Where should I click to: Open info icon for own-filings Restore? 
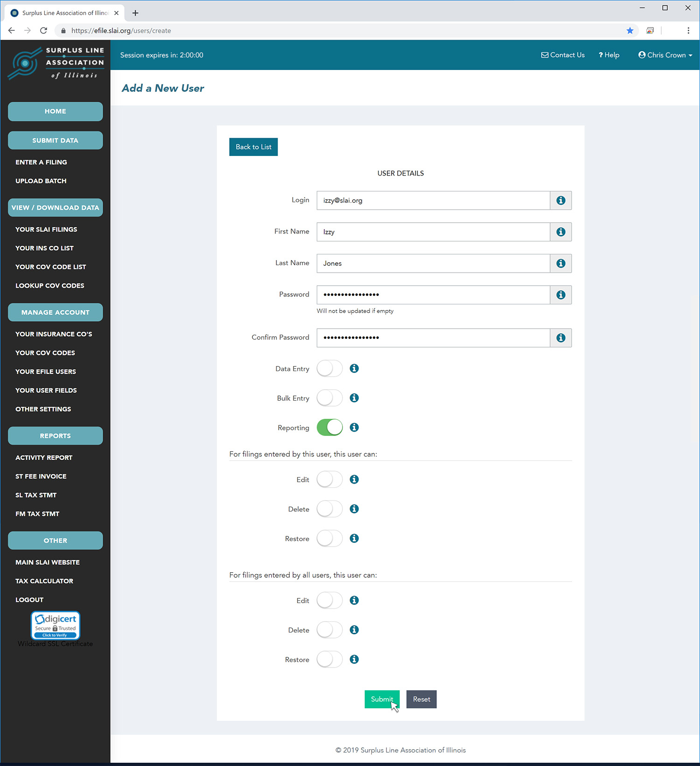point(354,538)
